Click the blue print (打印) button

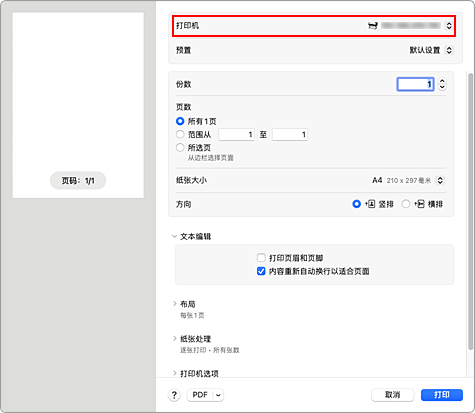(442, 395)
